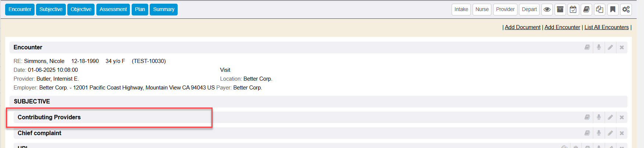644x148 pixels.
Task: Click the Intake button
Action: coord(461,10)
